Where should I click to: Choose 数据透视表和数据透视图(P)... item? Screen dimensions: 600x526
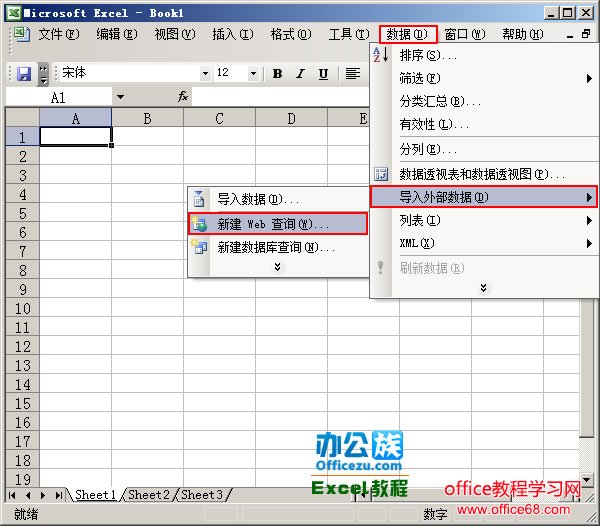(483, 174)
